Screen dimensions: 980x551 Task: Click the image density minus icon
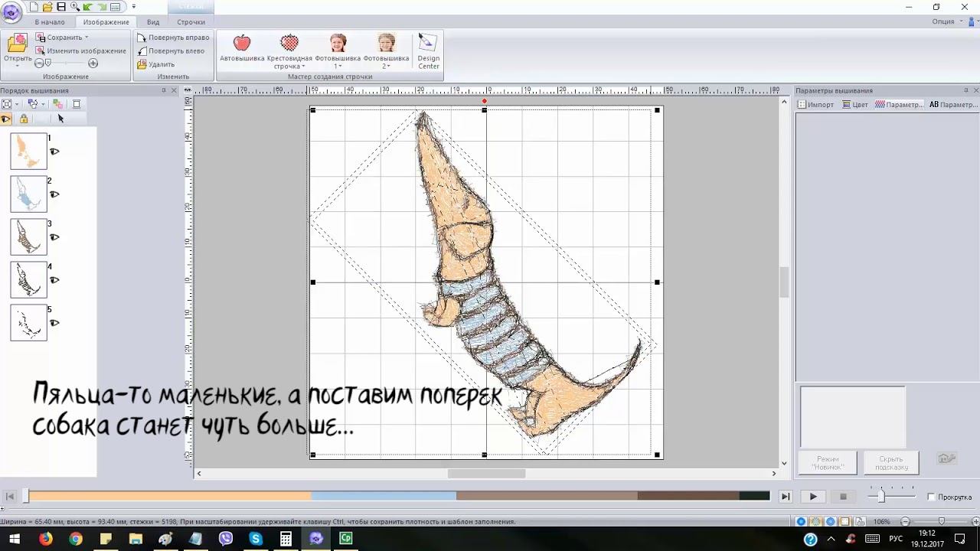pos(39,64)
